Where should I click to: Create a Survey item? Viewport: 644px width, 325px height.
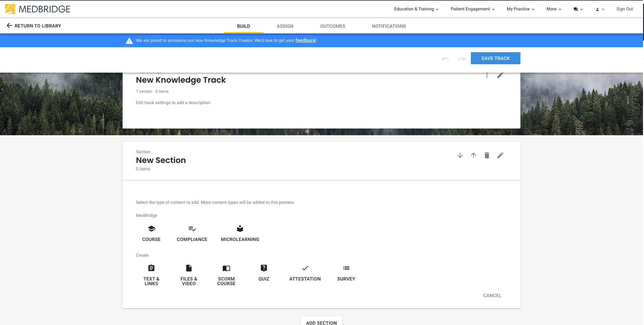pos(346,273)
